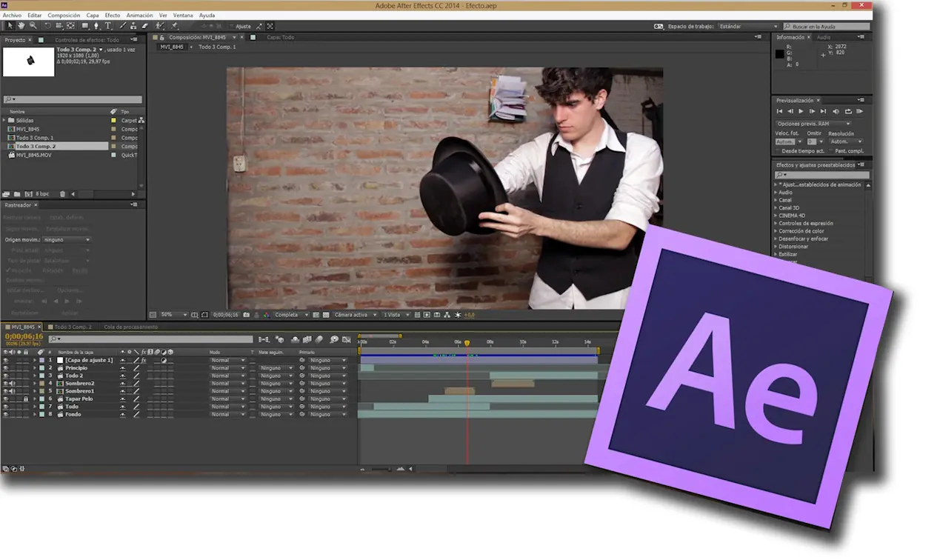Image resolution: width=940 pixels, height=560 pixels.
Task: Click the timeline zoom slider at bottom
Action: 381,469
